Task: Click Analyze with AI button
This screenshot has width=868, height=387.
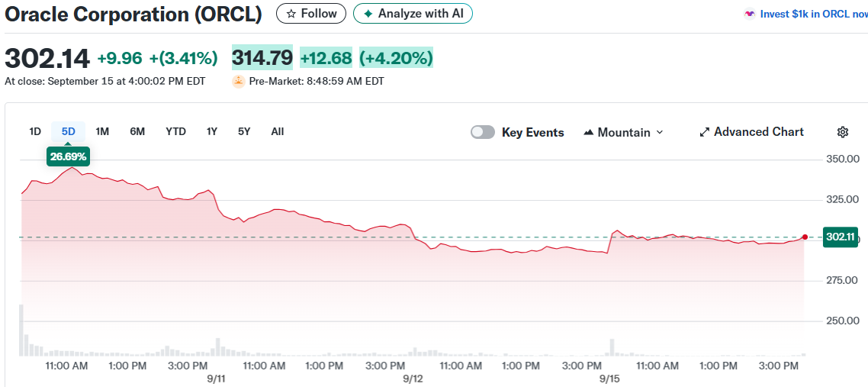Action: pos(413,14)
